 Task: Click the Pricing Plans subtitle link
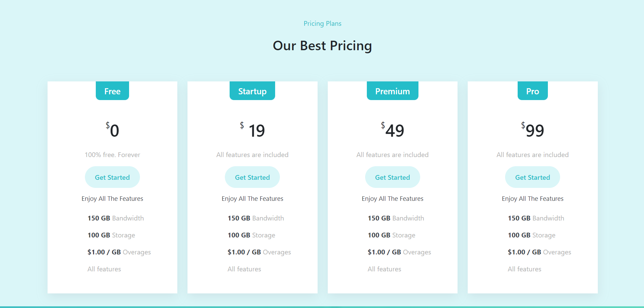coord(322,23)
